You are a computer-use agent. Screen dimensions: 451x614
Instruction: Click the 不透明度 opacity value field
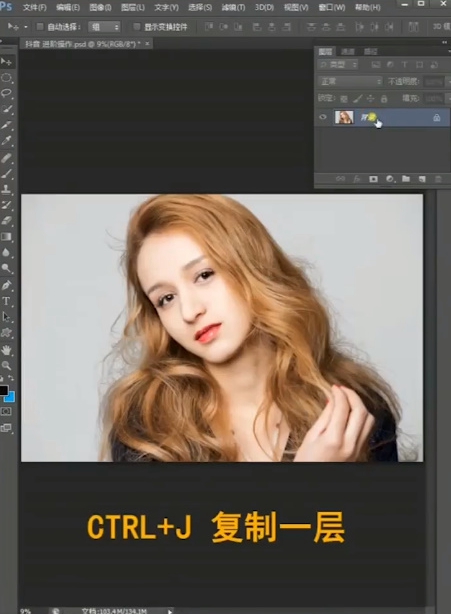434,81
